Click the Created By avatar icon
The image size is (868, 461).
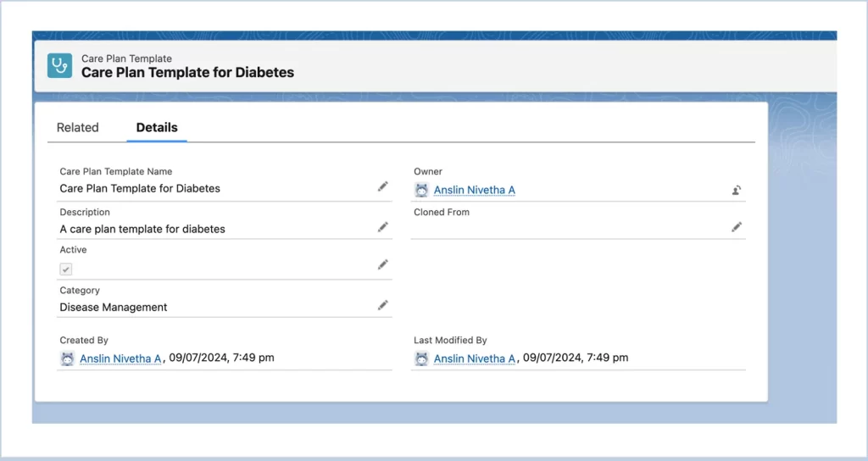coord(67,358)
